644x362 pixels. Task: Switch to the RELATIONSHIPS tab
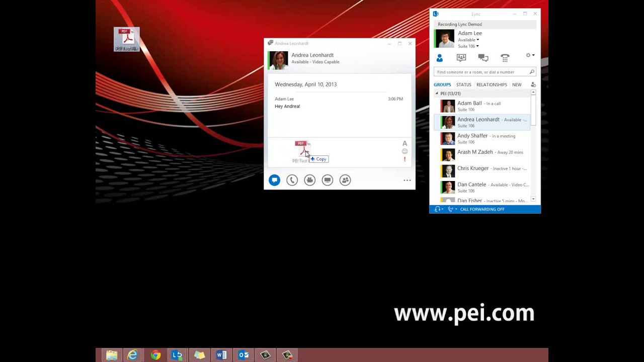(x=492, y=85)
